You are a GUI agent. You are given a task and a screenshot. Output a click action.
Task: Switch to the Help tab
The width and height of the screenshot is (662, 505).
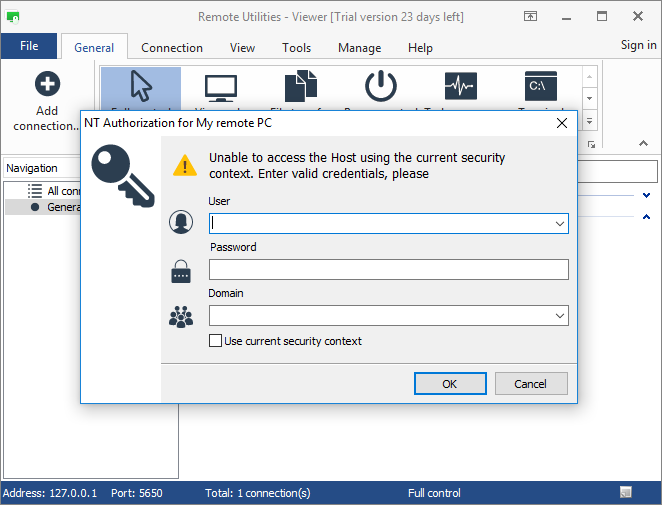[x=420, y=48]
